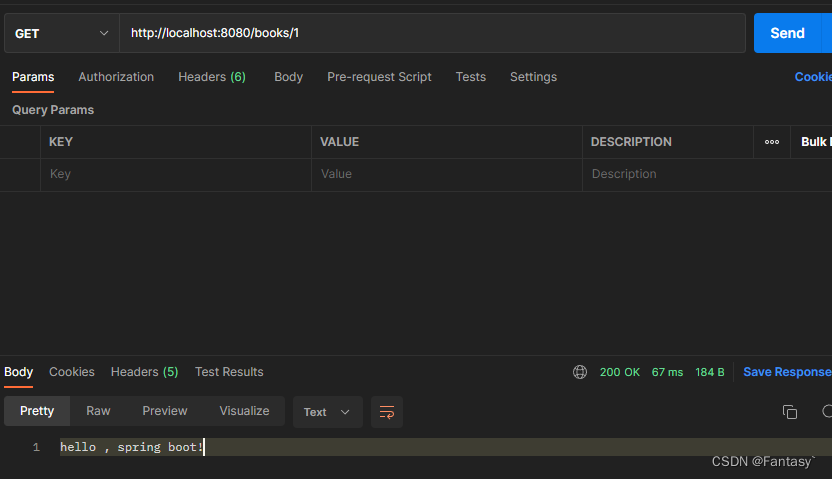Open the Authorization tab
Image resolution: width=832 pixels, height=479 pixels.
pos(116,77)
